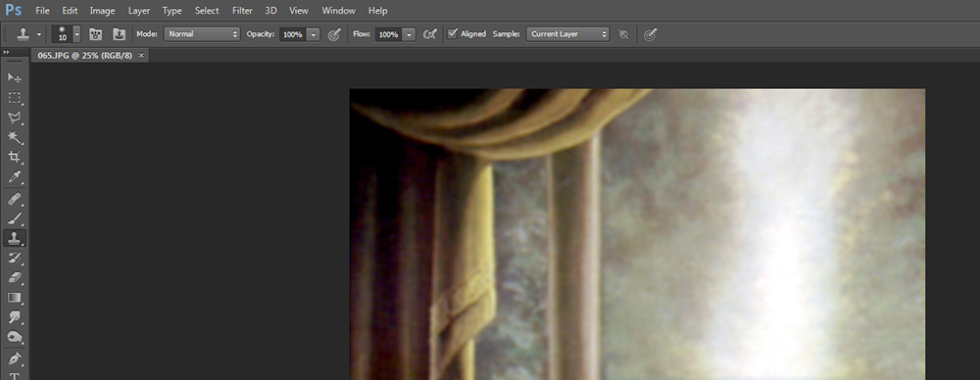
Task: Select the Eraser tool
Action: coord(15,277)
